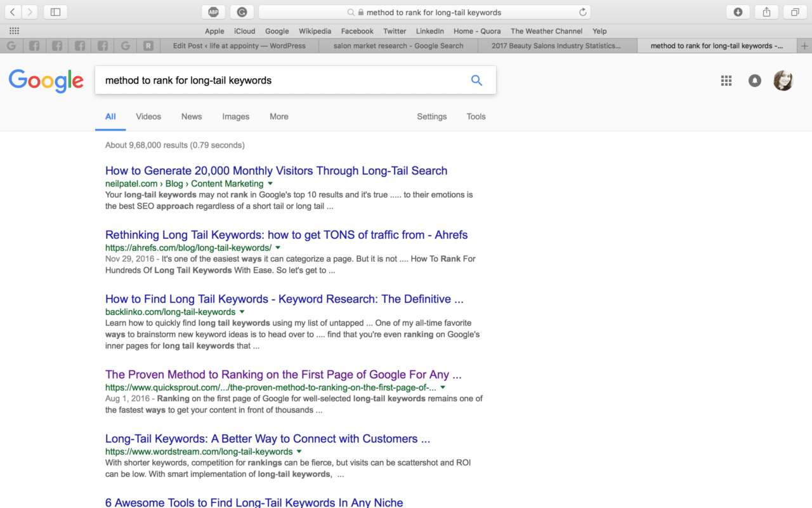Switch to News results tab
This screenshot has height=508, width=812.
click(192, 117)
